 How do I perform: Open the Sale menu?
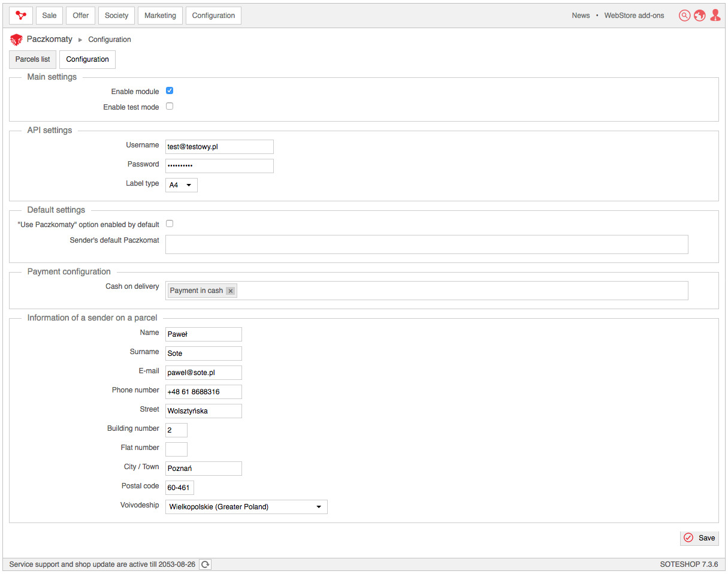(x=49, y=16)
